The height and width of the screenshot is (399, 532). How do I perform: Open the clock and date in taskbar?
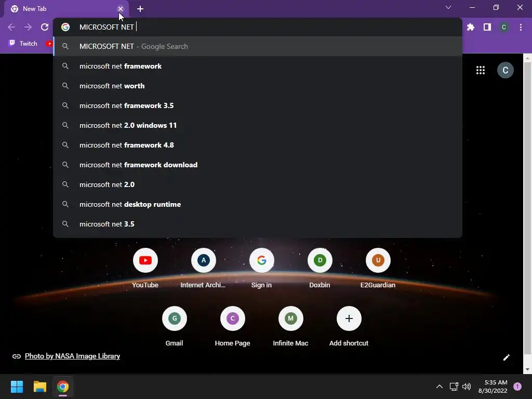[493, 387]
